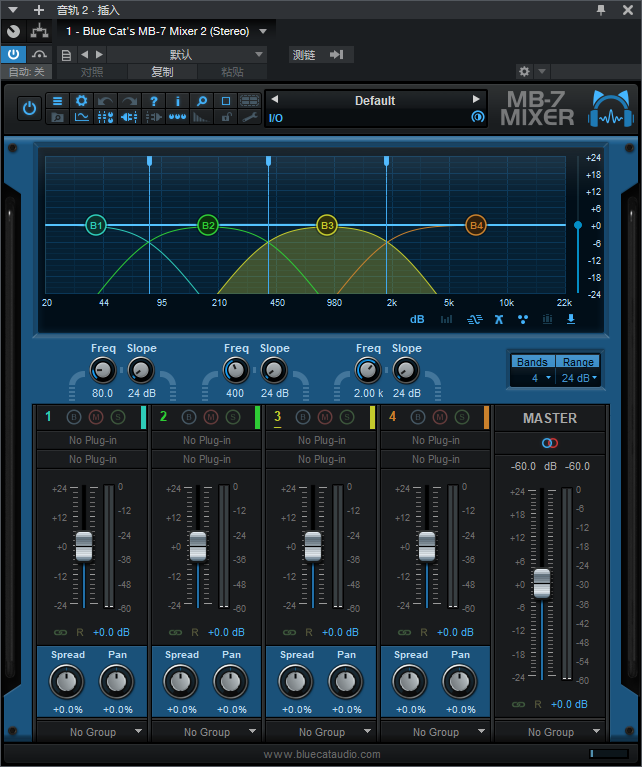Screen dimensions: 642x767
Task: Click band 1 Spread knob
Action: (x=67, y=681)
